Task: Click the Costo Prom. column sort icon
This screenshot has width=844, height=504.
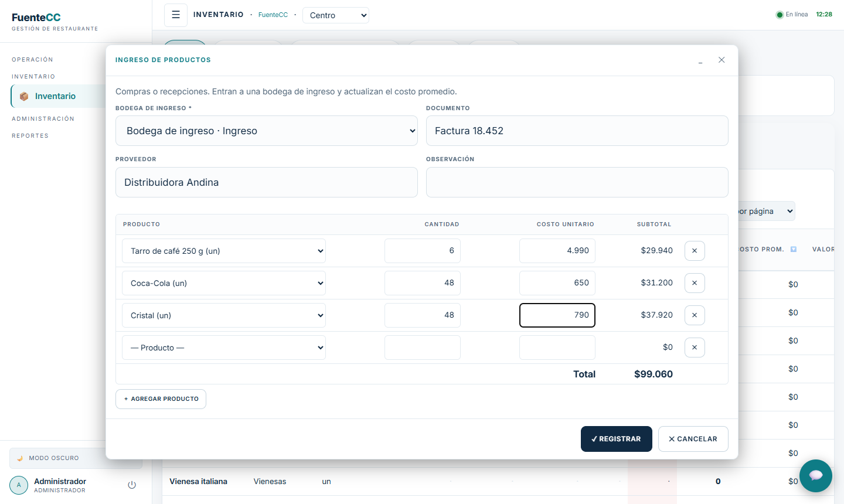Action: (x=794, y=250)
